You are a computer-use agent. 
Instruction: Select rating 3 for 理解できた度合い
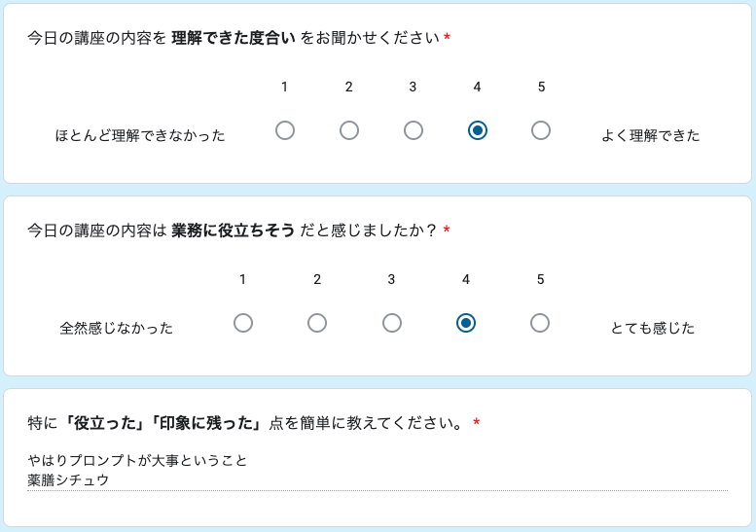pos(414,130)
